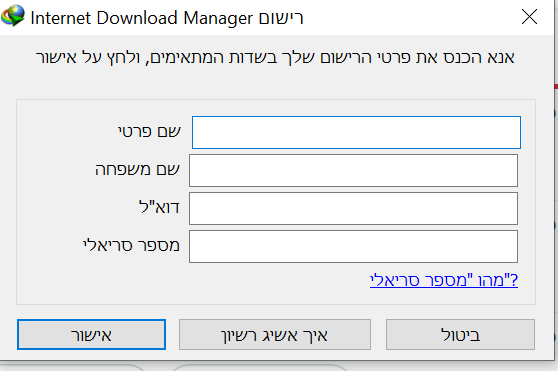Click the שם פרטי label
Viewport: 558px width, 371px height.
point(149,132)
